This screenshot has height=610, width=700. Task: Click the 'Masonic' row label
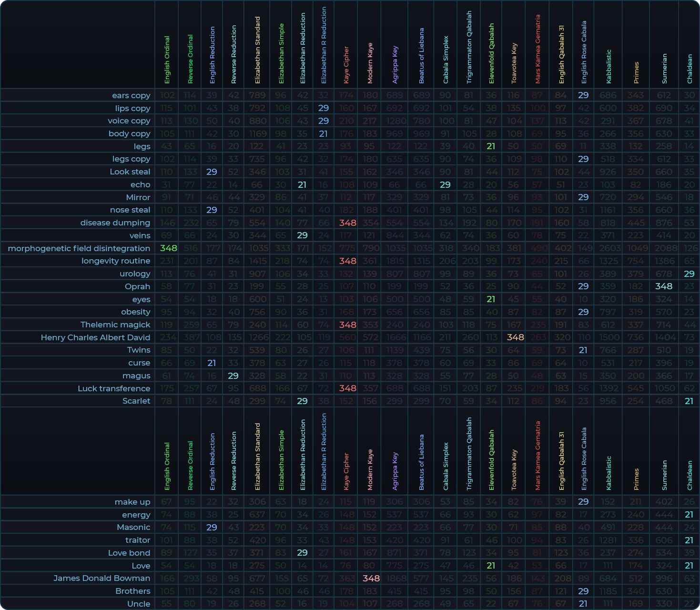(x=133, y=527)
